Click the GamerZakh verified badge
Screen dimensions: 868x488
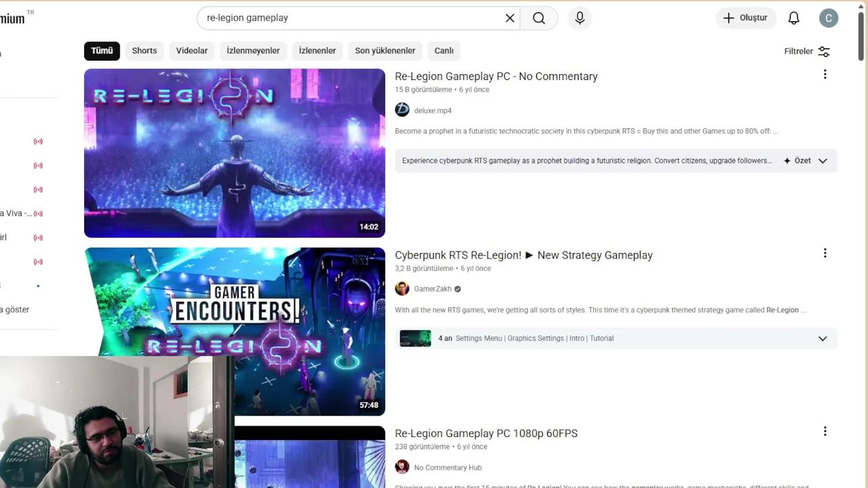point(458,289)
